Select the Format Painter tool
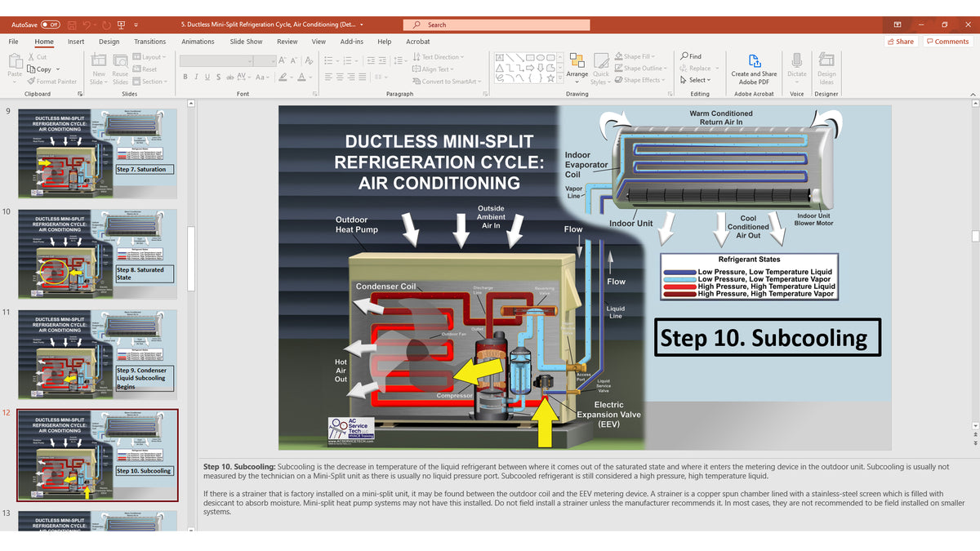 [52, 82]
